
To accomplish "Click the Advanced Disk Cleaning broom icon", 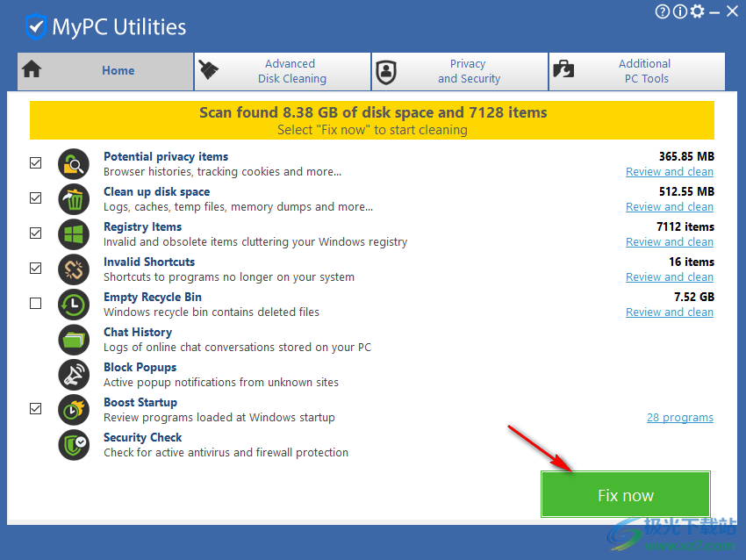I will (208, 70).
